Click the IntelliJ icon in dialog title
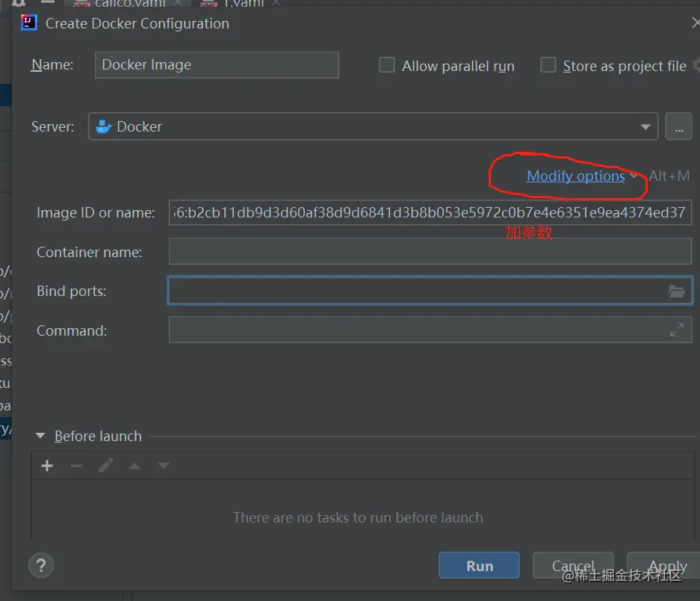The image size is (700, 601). click(x=28, y=22)
